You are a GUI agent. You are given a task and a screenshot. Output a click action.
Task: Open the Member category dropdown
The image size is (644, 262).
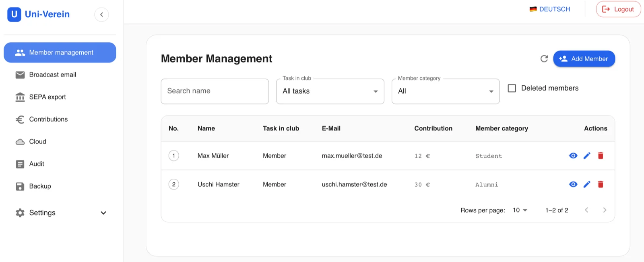[446, 91]
